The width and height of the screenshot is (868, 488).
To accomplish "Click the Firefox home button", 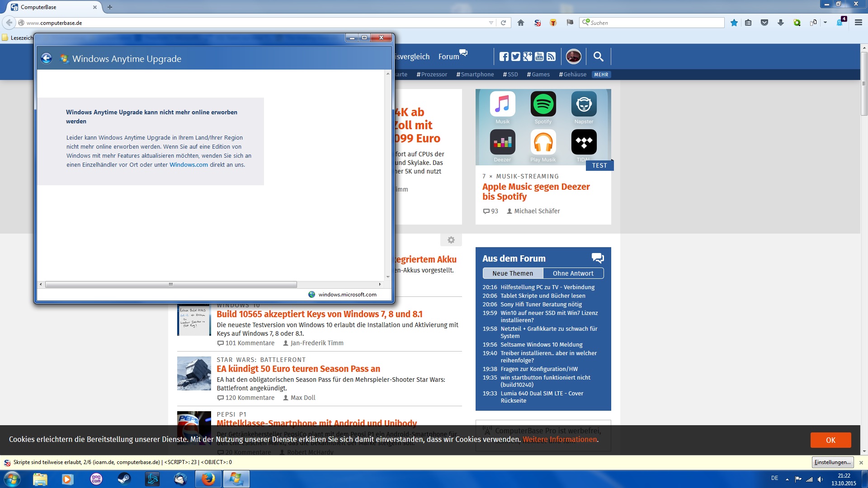I will pos(521,23).
